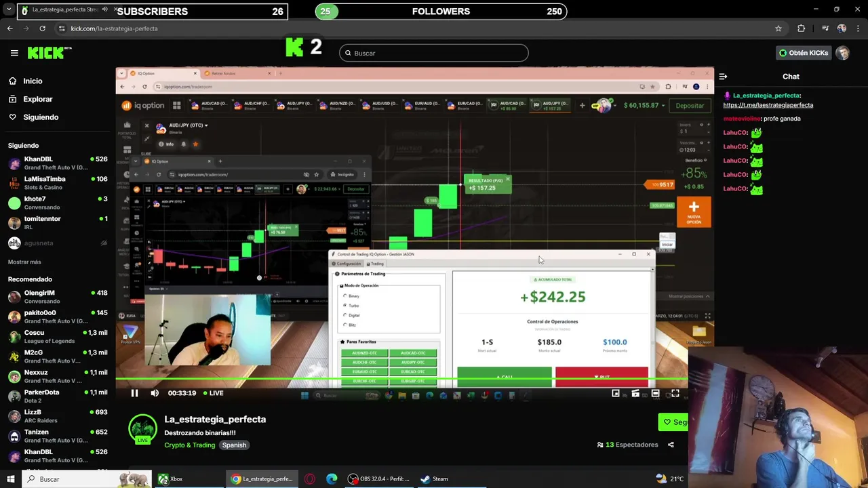Select Digital mode in streamed trading window

[x=352, y=315]
